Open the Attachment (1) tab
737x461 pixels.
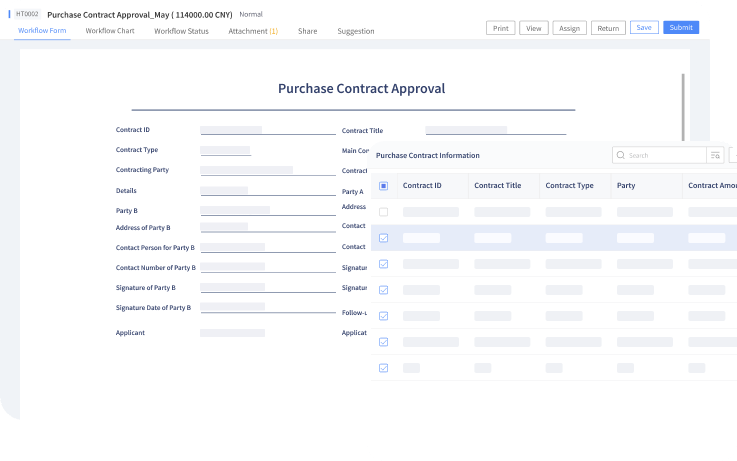253,31
